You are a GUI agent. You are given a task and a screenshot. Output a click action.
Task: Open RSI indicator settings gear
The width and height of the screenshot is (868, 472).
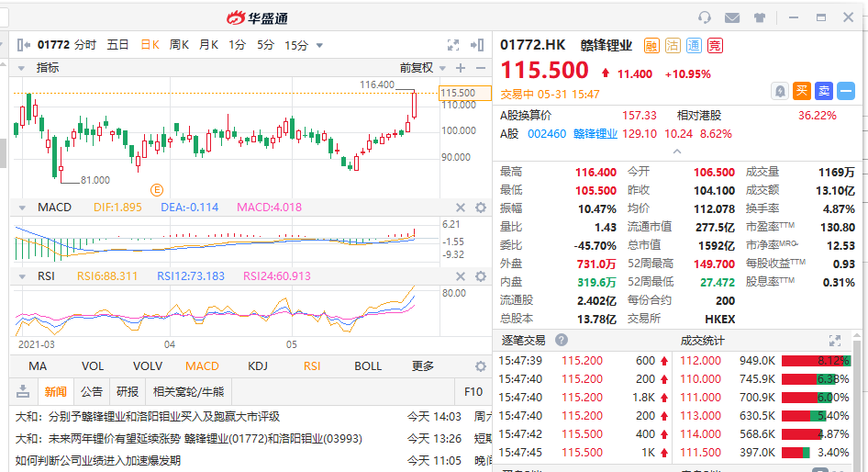pyautogui.click(x=481, y=276)
